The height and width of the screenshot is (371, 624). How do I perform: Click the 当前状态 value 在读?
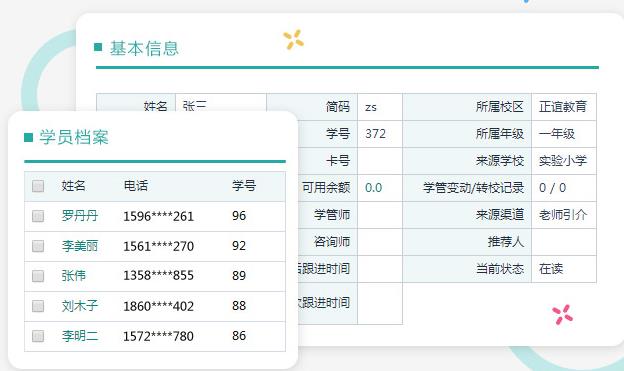[551, 269]
